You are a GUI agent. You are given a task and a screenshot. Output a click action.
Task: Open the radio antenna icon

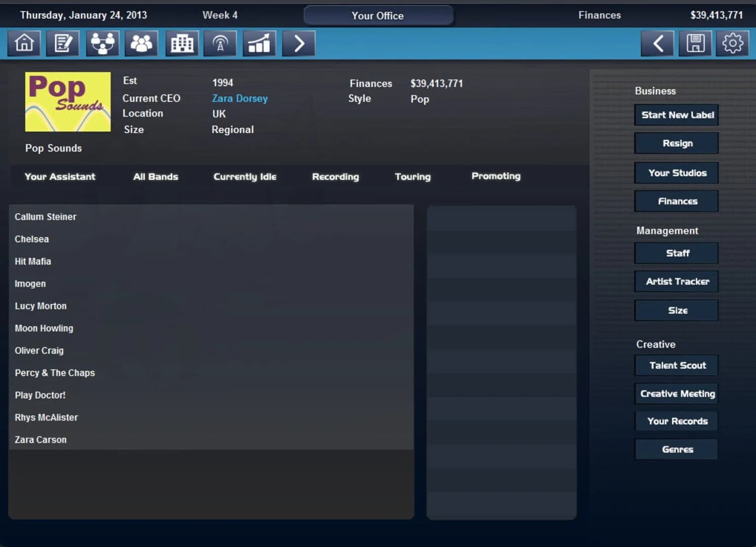(x=220, y=44)
